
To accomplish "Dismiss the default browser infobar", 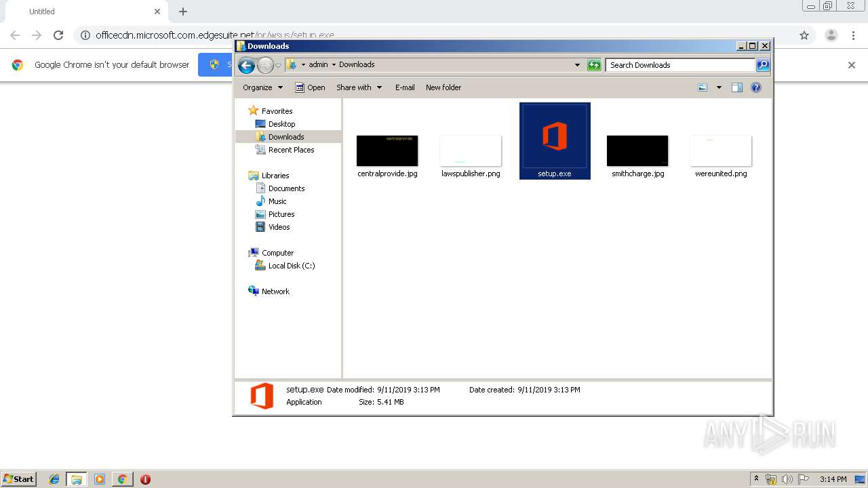I will click(x=852, y=65).
